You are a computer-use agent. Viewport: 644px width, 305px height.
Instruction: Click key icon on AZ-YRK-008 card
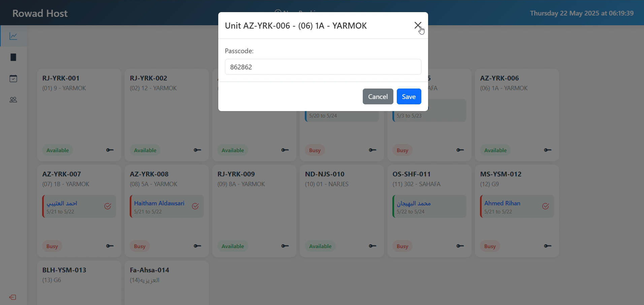click(x=197, y=246)
